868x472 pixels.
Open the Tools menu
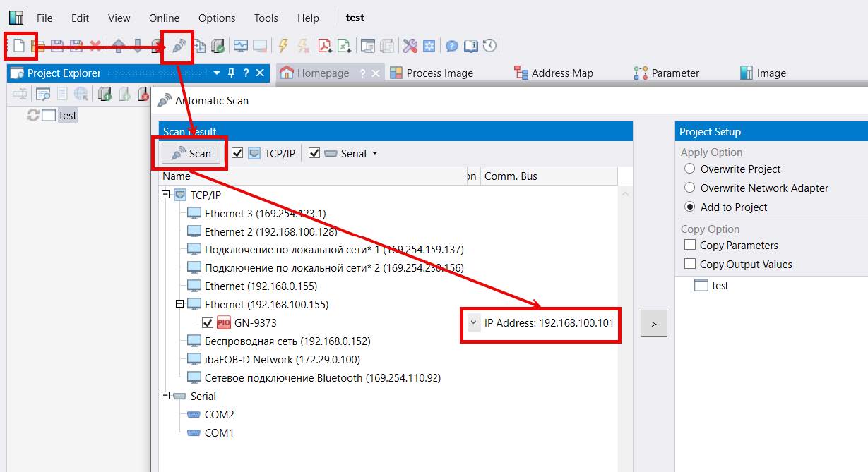point(266,18)
